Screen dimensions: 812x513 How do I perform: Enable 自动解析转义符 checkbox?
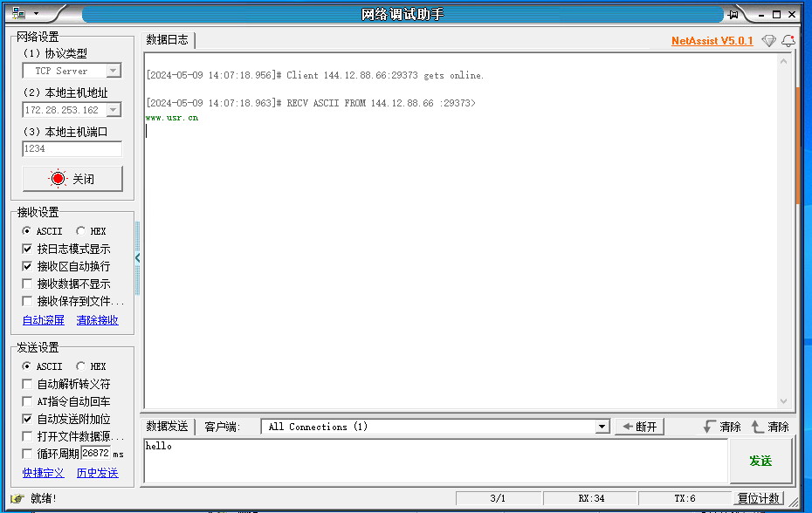click(x=27, y=384)
